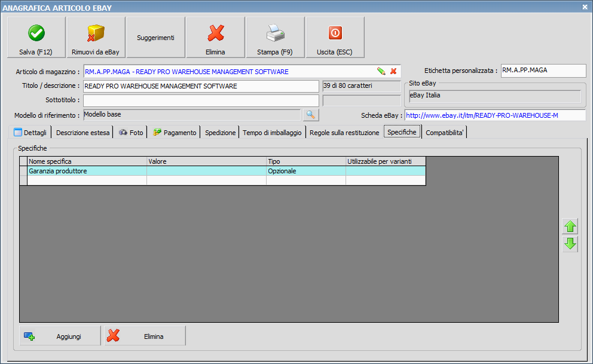Click Opzionale cell in Tipo column
The image size is (593, 364).
306,171
